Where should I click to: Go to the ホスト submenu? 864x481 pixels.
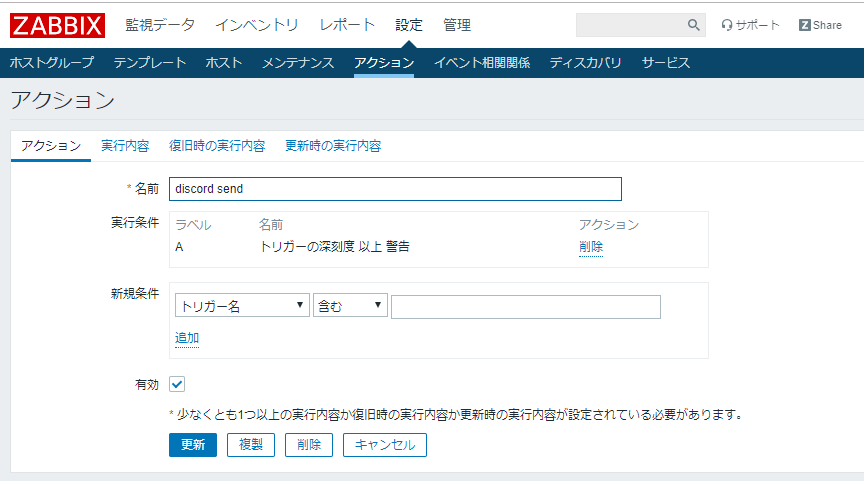[x=224, y=63]
